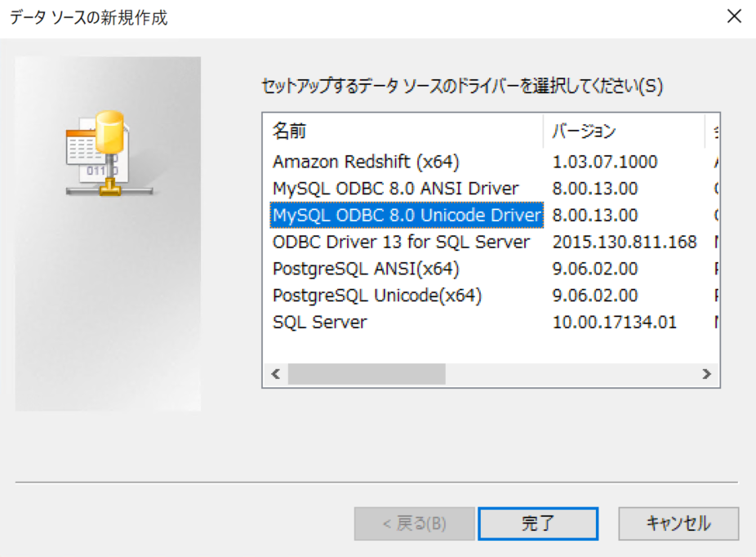
Task: Click the left arrow of horizontal scrollbar
Action: point(276,374)
